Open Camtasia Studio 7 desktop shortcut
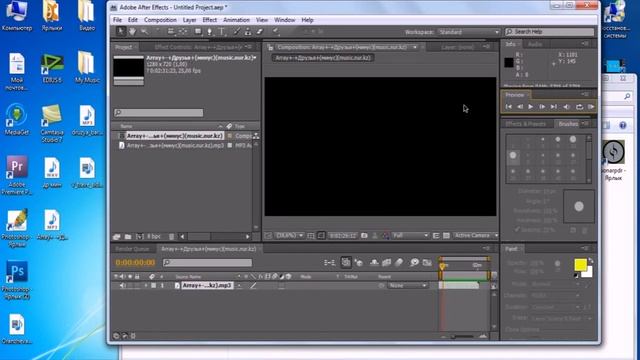640x360 pixels. 52,124
